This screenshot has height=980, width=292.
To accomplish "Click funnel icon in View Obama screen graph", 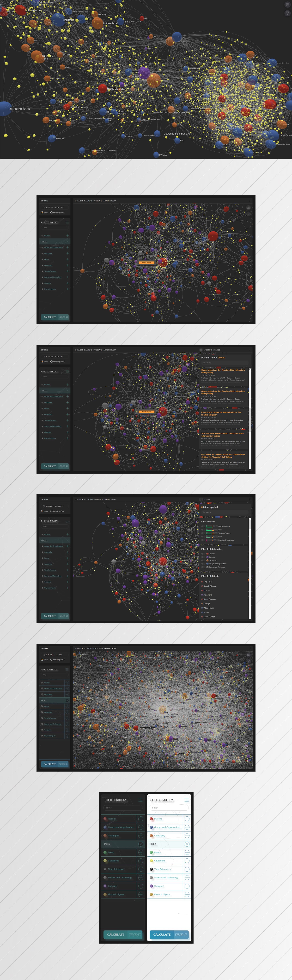I will click(x=248, y=214).
